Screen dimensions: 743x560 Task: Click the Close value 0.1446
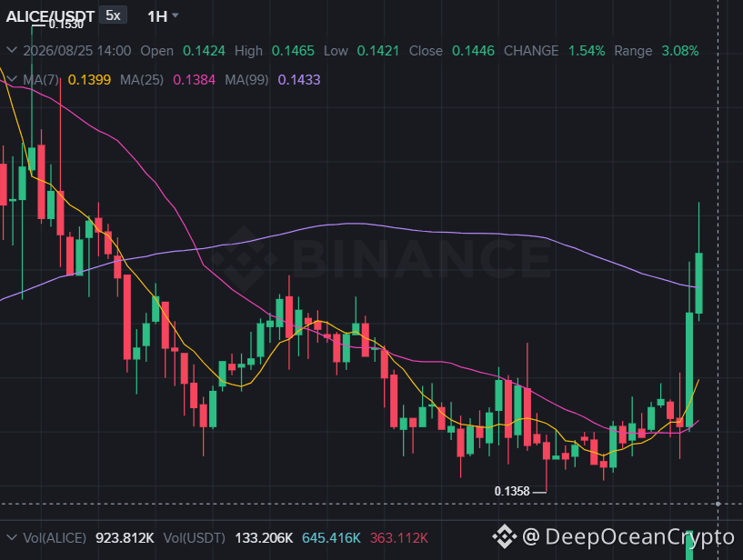click(x=473, y=51)
